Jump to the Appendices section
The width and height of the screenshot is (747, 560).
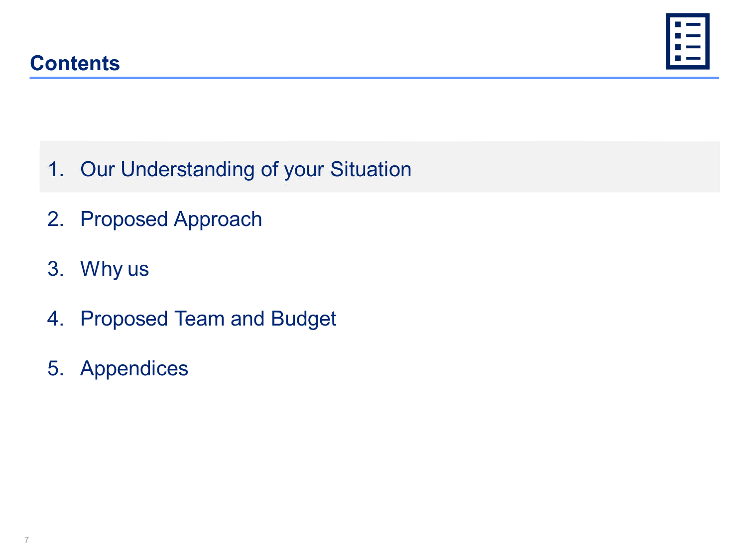tap(134, 369)
